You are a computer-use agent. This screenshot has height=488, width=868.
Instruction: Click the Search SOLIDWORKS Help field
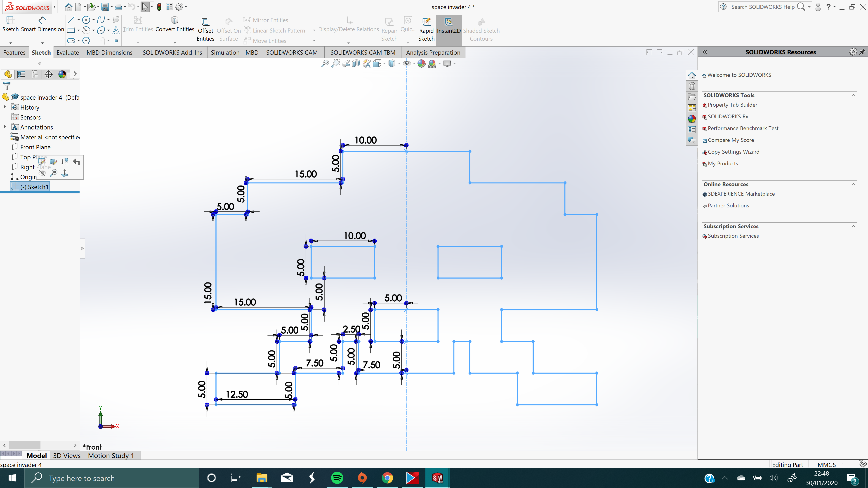tap(762, 7)
